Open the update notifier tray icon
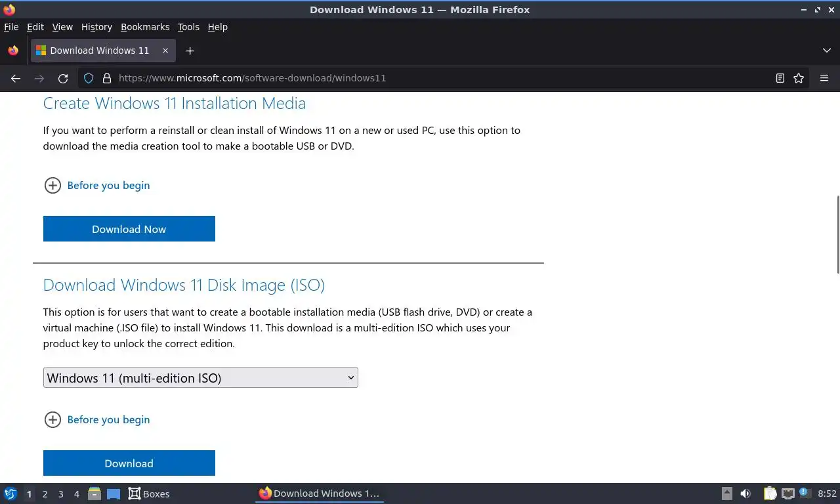The image size is (840, 504). click(x=804, y=493)
